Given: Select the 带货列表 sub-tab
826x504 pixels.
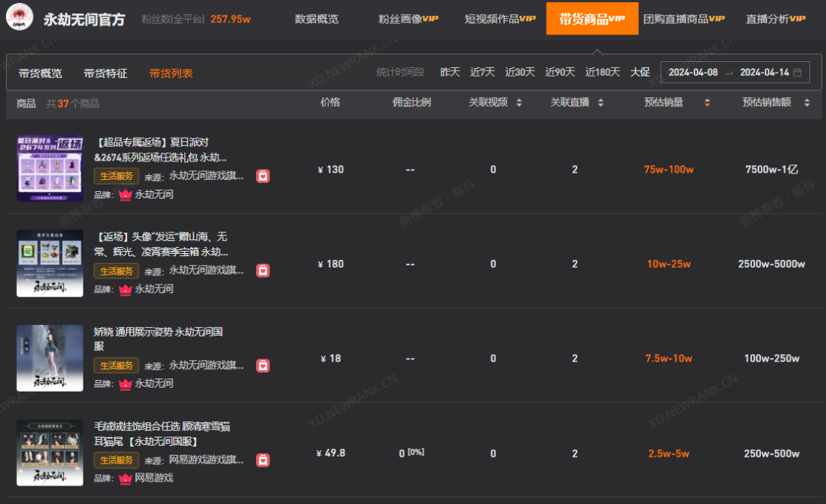Looking at the screenshot, I should (171, 73).
